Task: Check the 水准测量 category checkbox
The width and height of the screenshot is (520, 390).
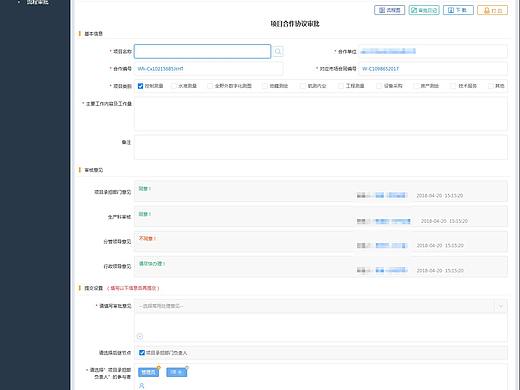Action: point(174,86)
